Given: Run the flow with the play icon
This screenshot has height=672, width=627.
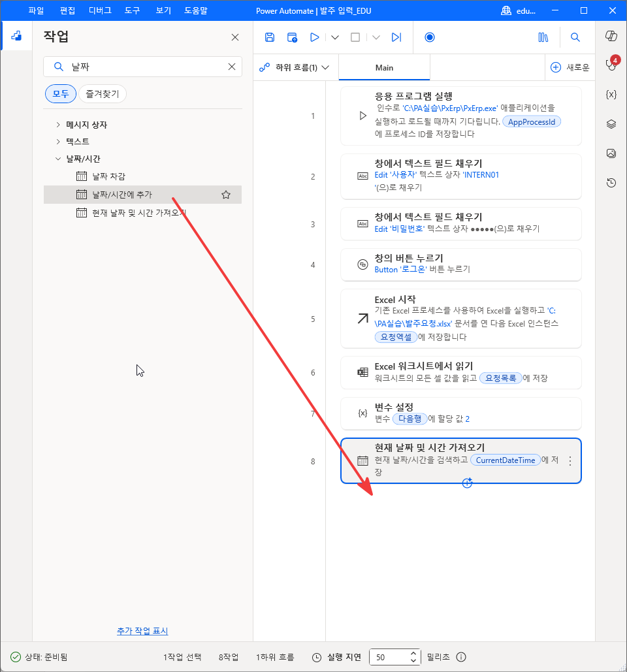Looking at the screenshot, I should [315, 37].
